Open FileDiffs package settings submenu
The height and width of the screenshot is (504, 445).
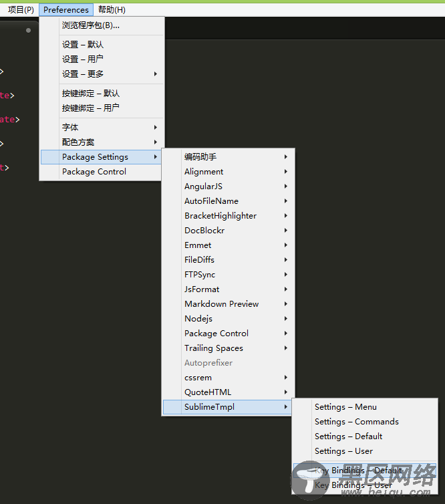coord(228,260)
